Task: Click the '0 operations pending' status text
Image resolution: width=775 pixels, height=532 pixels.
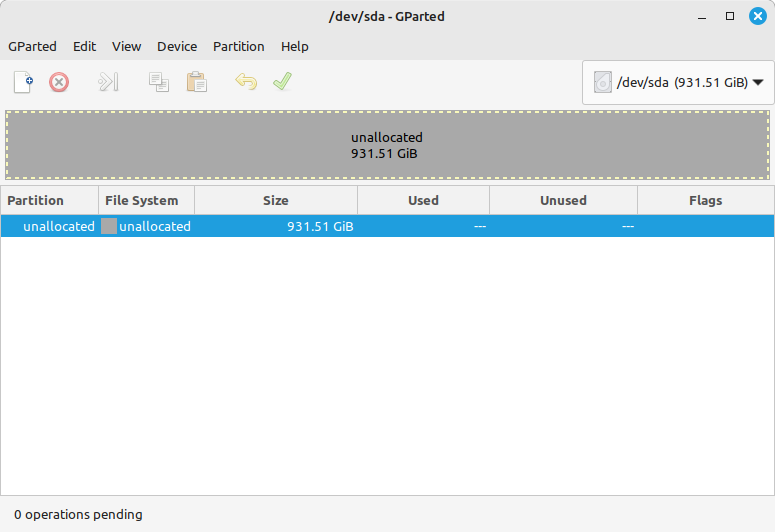Action: click(x=78, y=515)
